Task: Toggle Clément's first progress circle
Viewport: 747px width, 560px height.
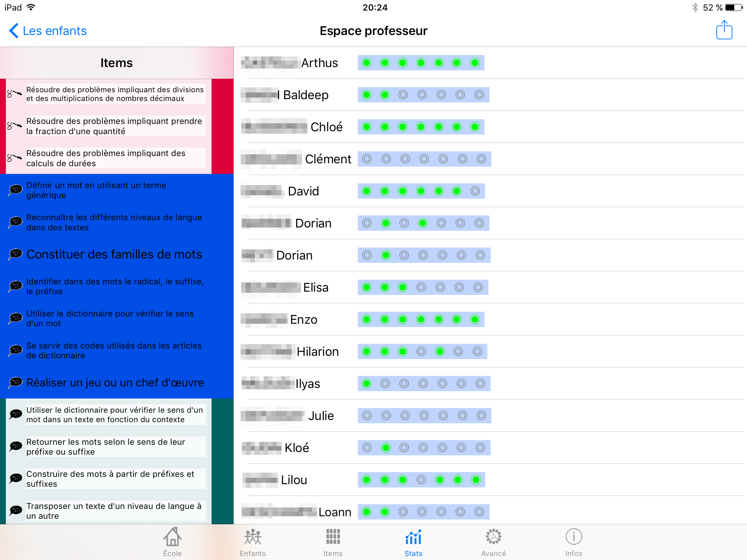Action: pyautogui.click(x=367, y=159)
